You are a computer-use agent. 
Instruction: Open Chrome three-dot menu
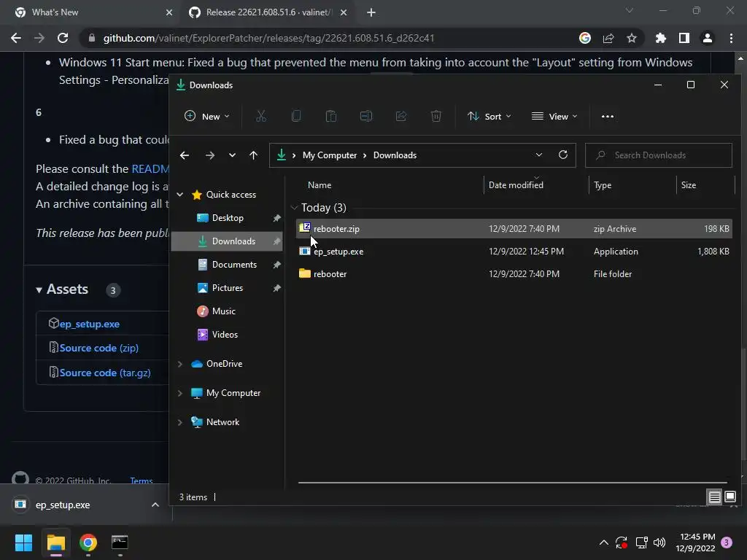731,38
